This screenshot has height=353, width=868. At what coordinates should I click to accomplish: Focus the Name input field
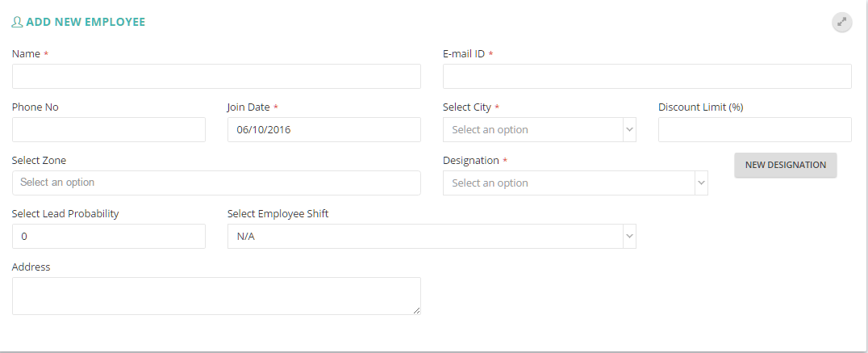point(216,77)
